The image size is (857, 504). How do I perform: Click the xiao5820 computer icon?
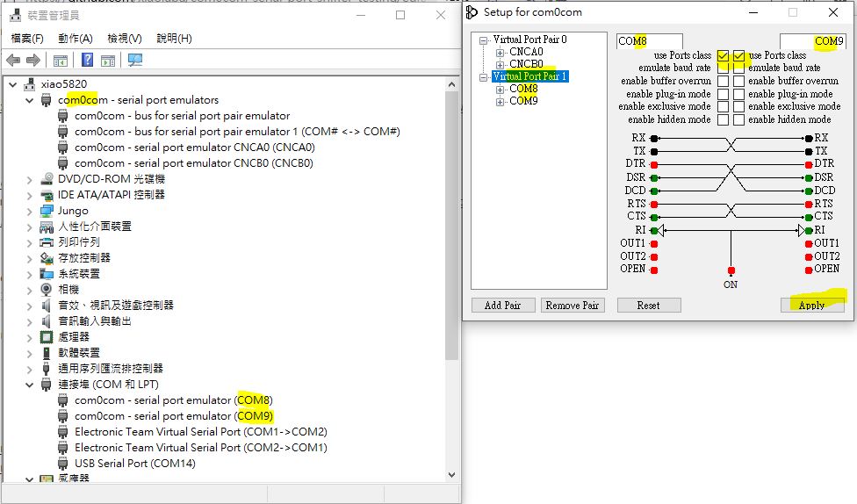point(30,84)
